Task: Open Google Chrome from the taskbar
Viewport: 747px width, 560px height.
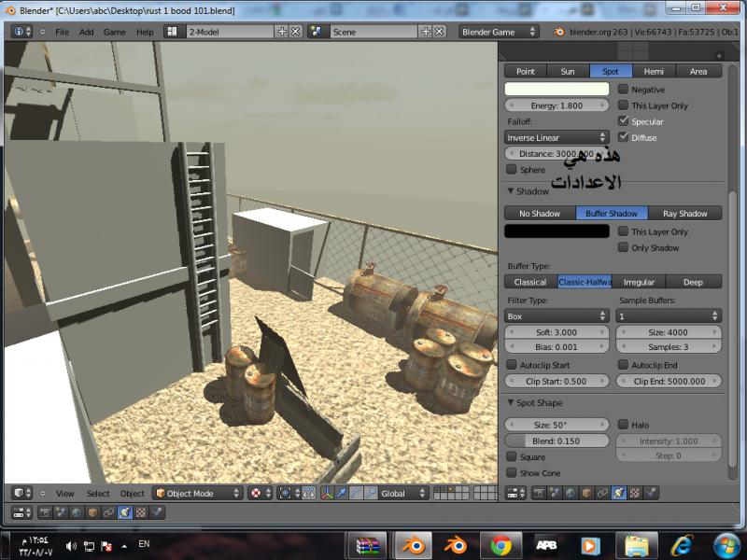Action: pos(501,545)
